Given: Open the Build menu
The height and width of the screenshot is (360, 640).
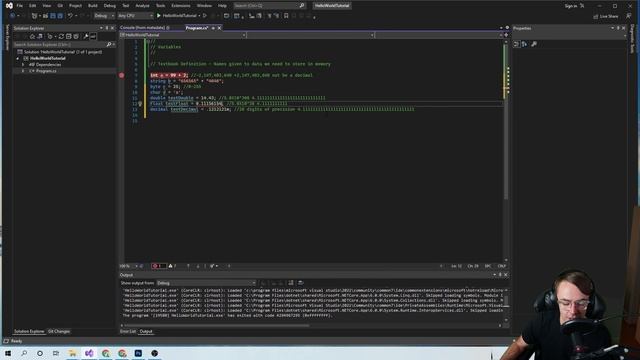Looking at the screenshot, I should (93, 6).
